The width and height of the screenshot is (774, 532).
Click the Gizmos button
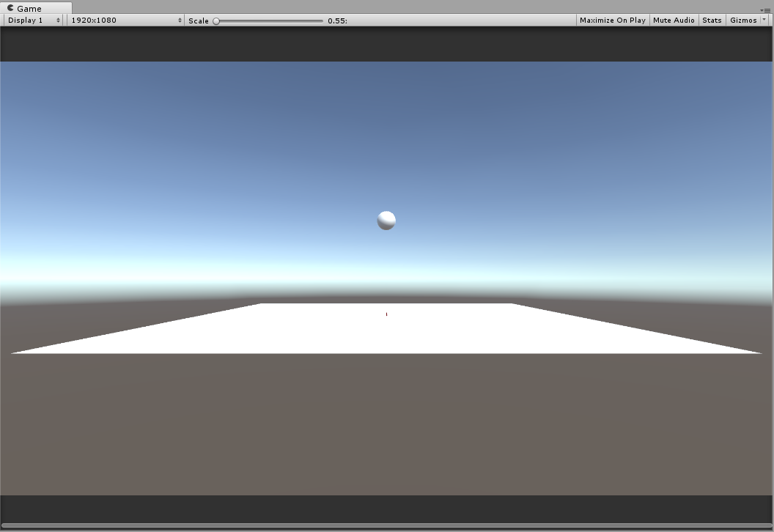click(742, 20)
